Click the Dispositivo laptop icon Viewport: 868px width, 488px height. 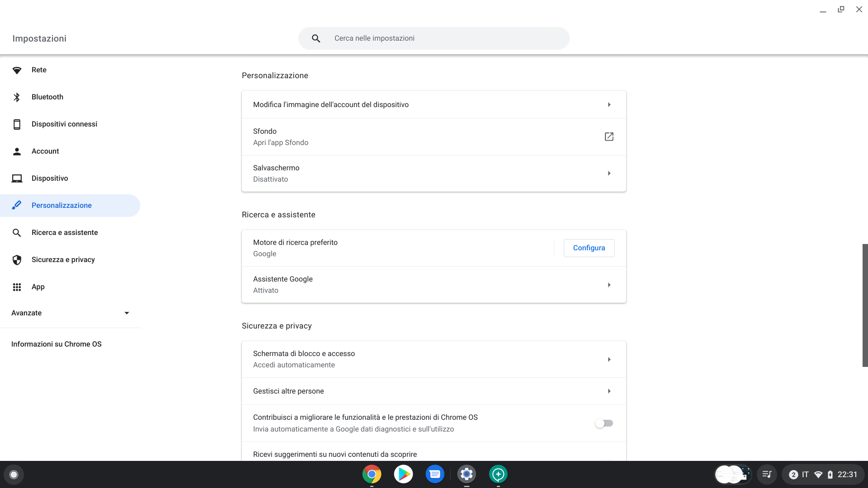17,178
